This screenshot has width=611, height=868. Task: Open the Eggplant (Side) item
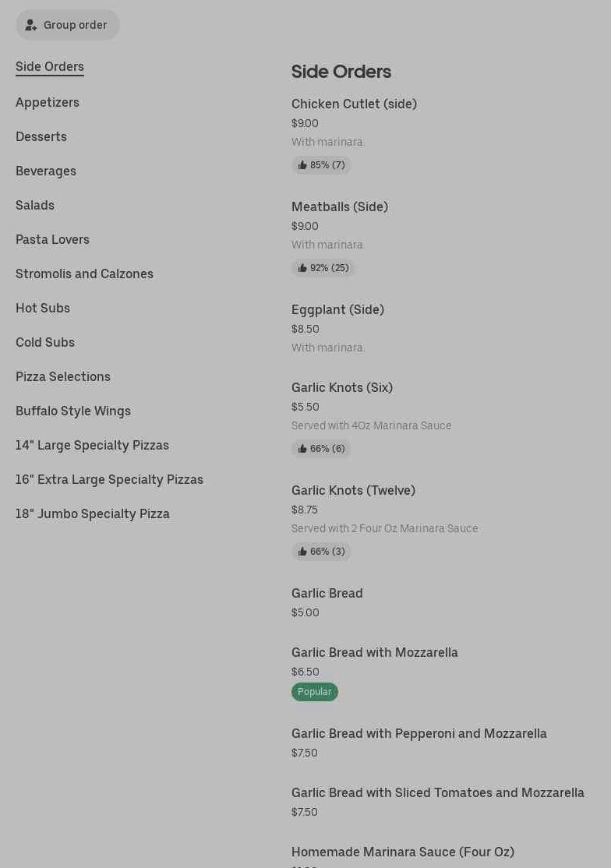tap(337, 310)
